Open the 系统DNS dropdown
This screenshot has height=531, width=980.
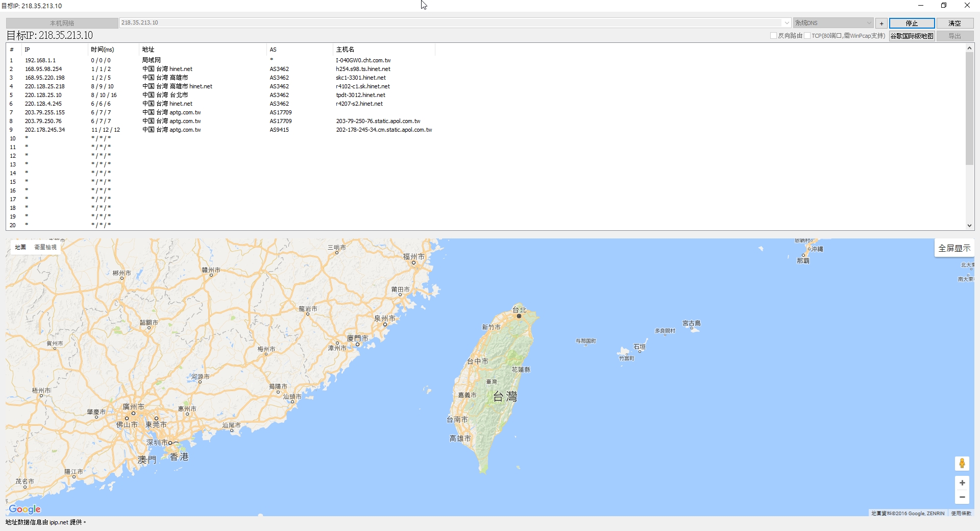pyautogui.click(x=869, y=23)
